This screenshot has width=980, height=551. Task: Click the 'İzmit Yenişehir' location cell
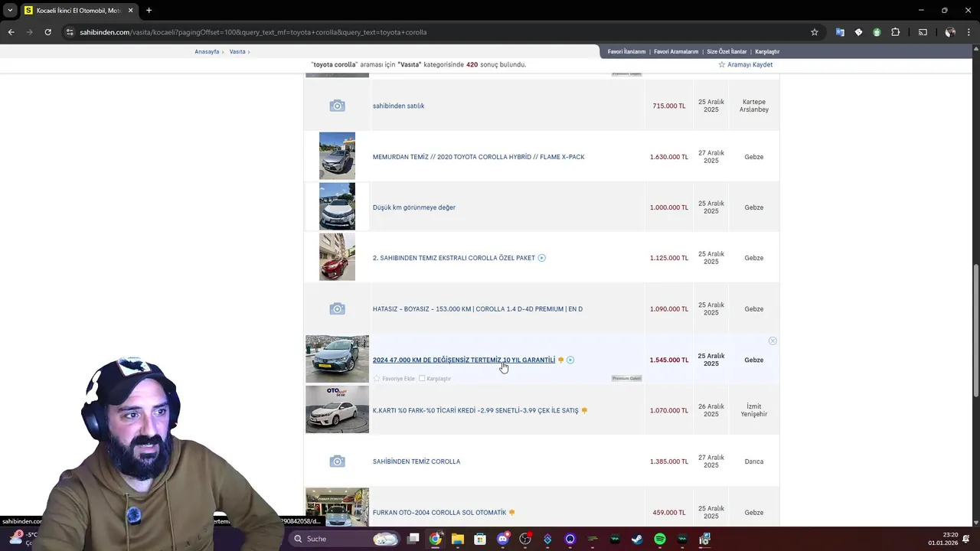754,410
